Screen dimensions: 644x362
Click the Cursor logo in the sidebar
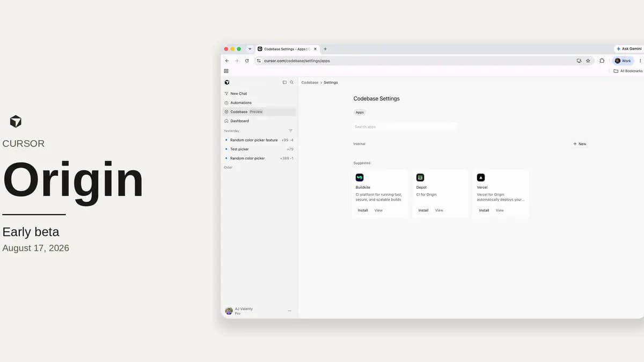click(226, 82)
